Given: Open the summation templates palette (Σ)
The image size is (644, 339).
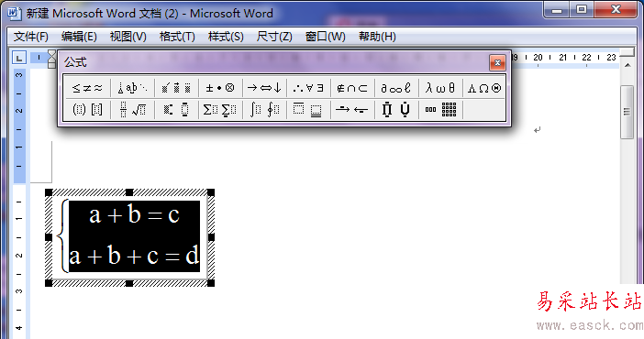Looking at the screenshot, I should (220, 110).
